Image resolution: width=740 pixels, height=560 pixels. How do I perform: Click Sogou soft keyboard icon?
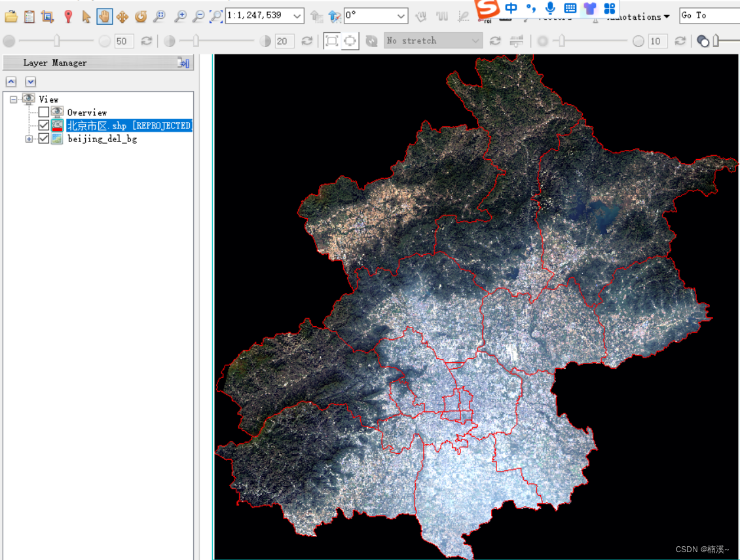point(570,8)
